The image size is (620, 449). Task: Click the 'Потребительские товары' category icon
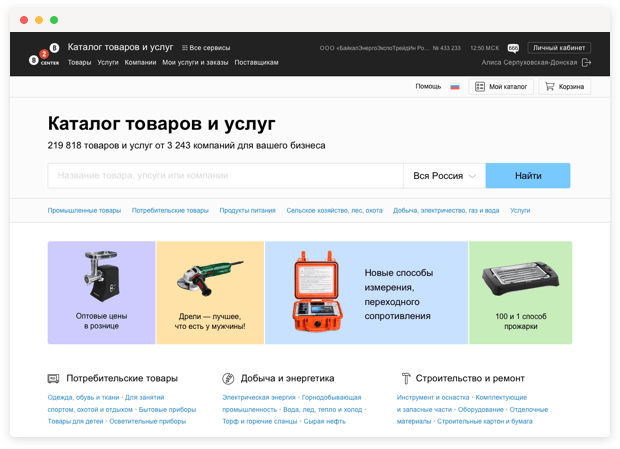click(x=53, y=379)
